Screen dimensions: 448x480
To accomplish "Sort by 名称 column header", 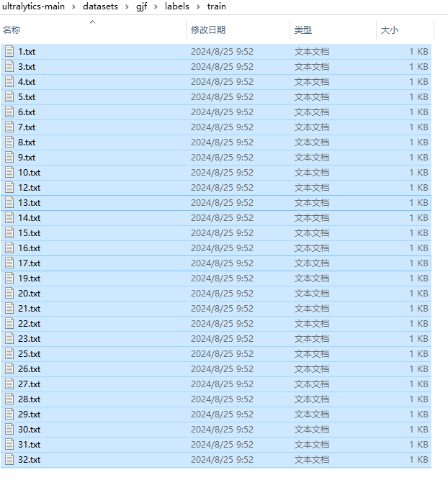I will click(x=12, y=30).
